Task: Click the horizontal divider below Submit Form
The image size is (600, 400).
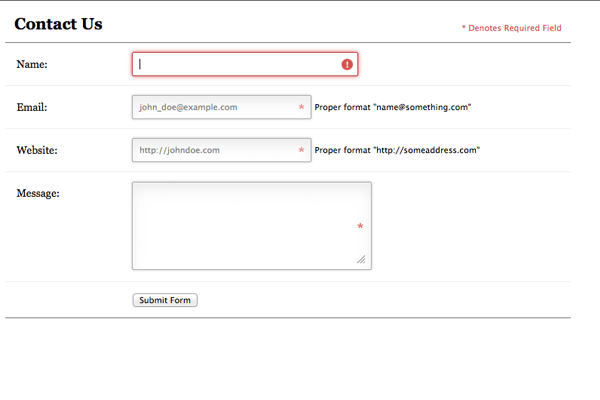Action: pyautogui.click(x=288, y=318)
